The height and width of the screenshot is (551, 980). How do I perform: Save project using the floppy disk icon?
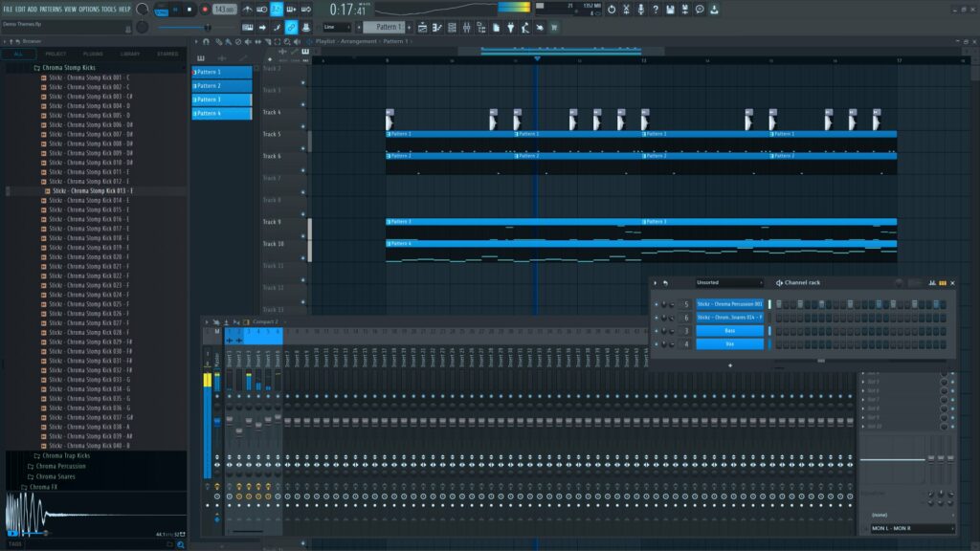670,10
